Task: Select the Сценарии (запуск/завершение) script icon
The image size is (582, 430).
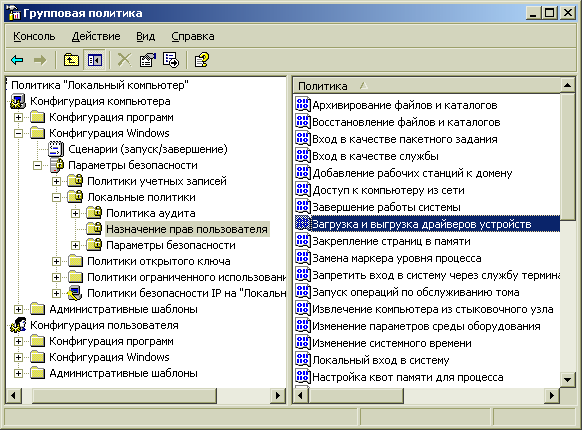Action: tap(56, 149)
